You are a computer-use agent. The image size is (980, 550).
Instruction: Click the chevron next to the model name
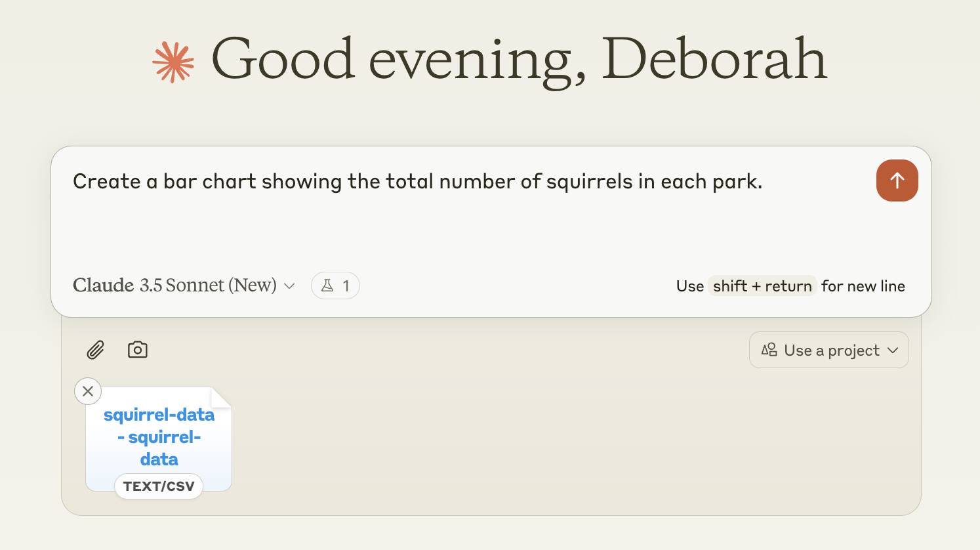pyautogui.click(x=289, y=286)
